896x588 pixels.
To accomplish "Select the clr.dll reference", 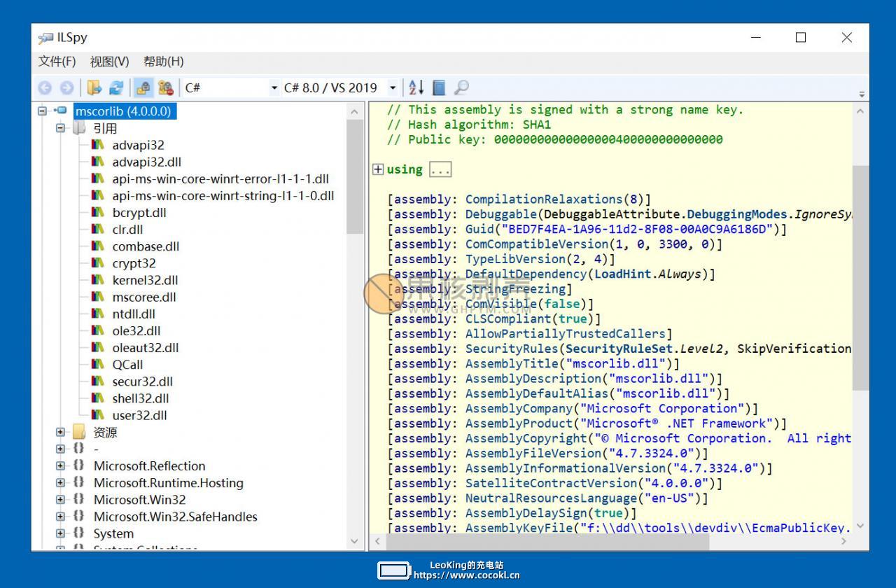I will point(127,229).
